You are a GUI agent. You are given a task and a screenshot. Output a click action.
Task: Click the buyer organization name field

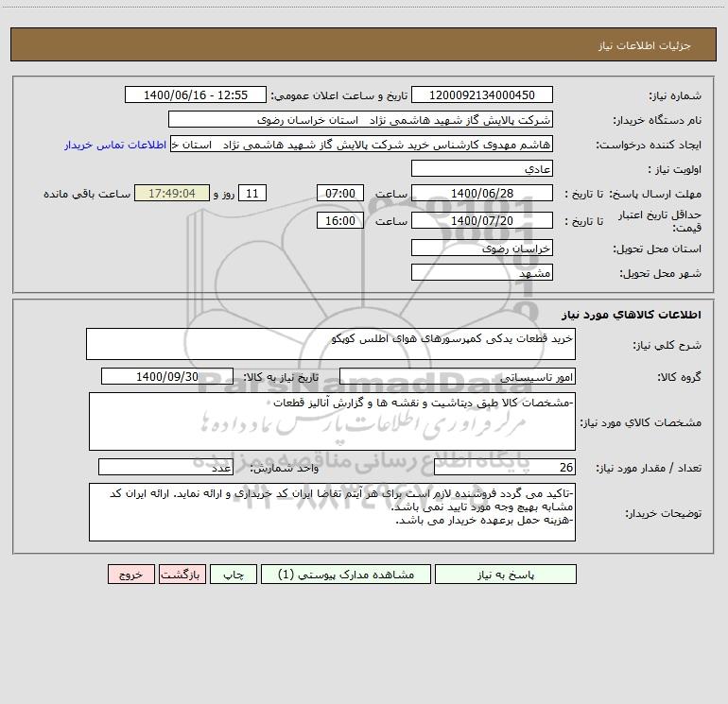click(x=360, y=120)
